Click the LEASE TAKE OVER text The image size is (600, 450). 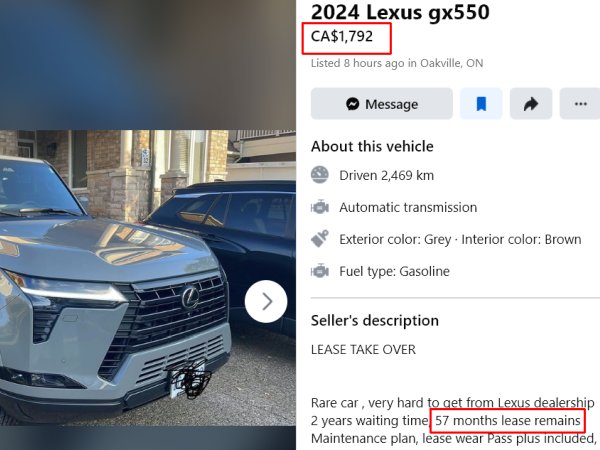coord(363,349)
